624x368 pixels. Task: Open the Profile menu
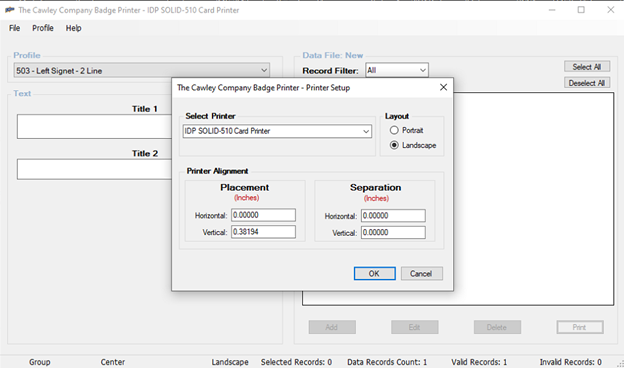(43, 28)
